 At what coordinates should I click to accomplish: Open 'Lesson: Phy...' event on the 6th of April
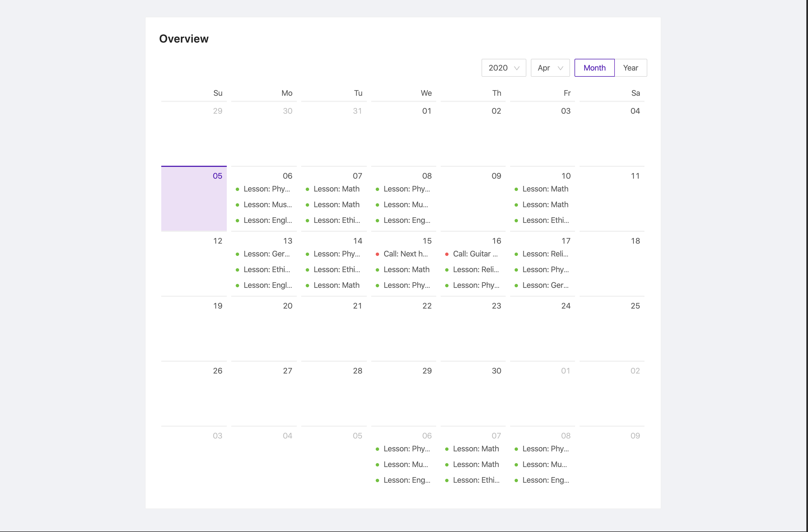click(x=264, y=189)
